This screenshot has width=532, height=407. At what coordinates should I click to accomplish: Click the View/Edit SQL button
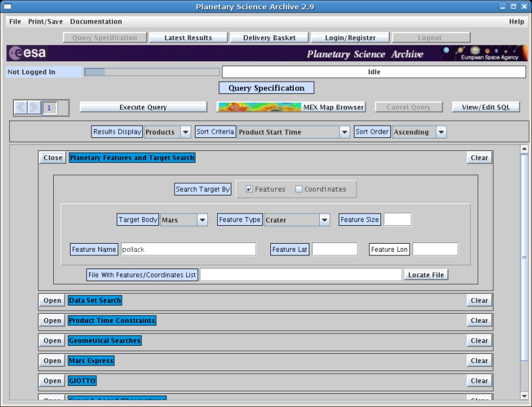[486, 107]
